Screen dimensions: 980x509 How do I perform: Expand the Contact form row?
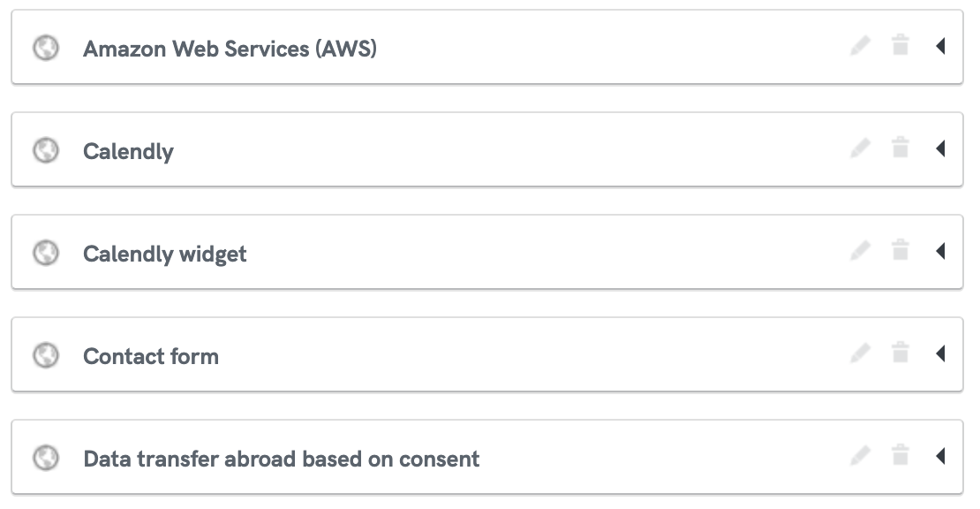coord(940,353)
